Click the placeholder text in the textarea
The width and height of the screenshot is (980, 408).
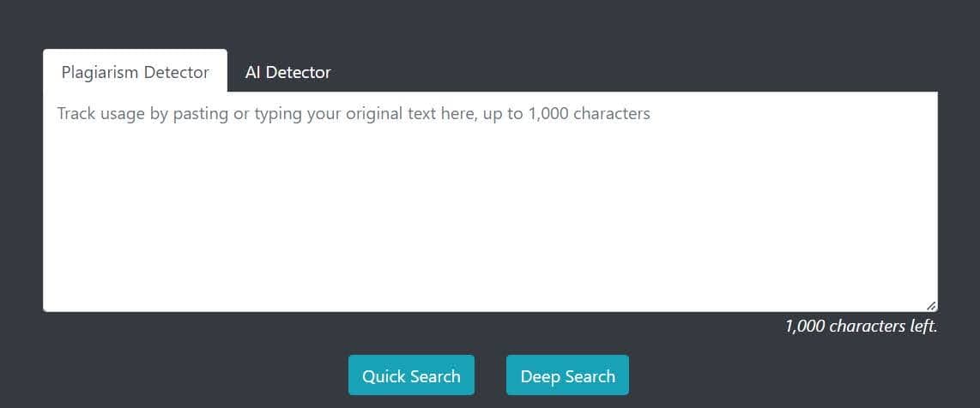354,114
